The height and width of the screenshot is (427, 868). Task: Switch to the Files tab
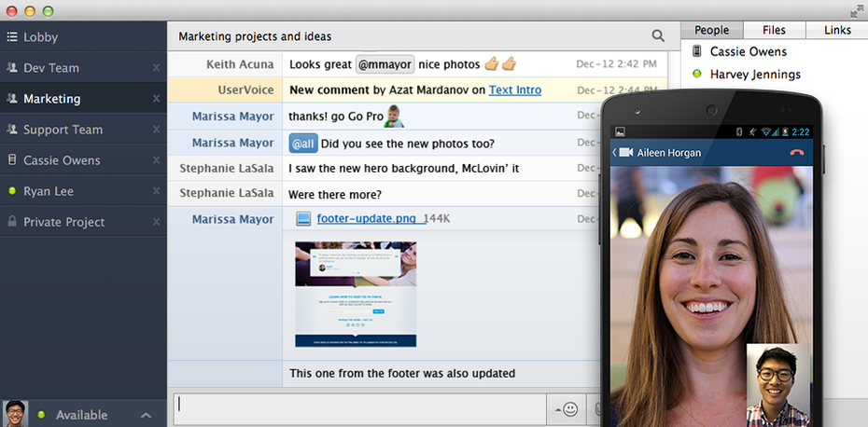click(774, 30)
